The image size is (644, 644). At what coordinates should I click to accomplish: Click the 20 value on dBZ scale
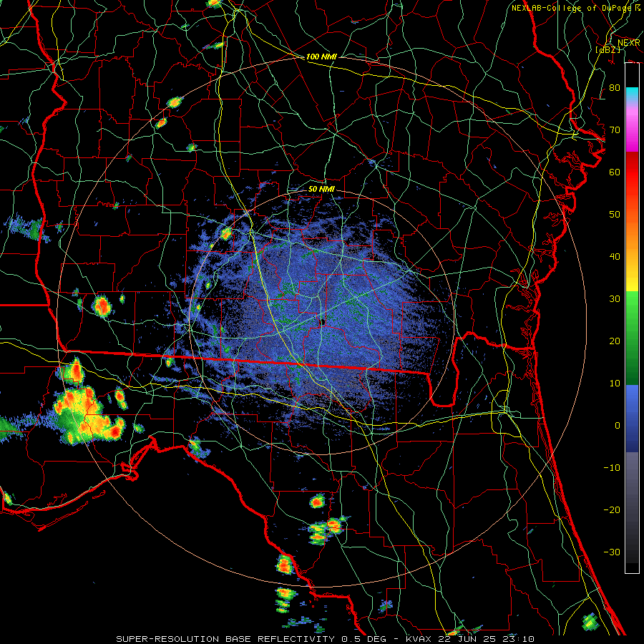[615, 341]
